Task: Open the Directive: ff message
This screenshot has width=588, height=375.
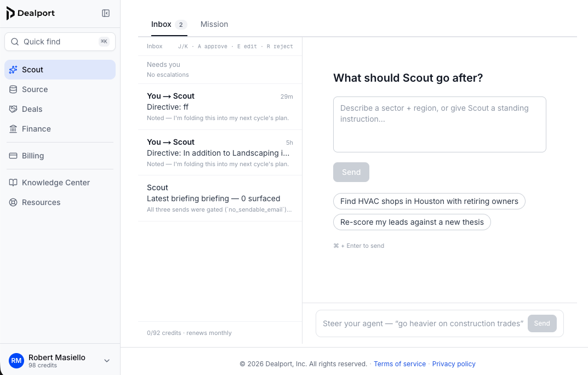Action: pos(220,107)
